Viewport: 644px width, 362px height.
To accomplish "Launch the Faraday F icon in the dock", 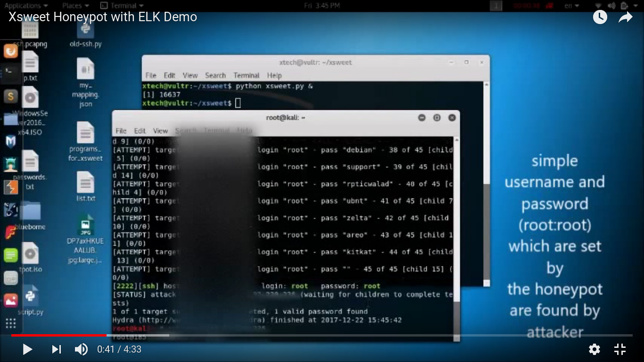I will point(10,232).
